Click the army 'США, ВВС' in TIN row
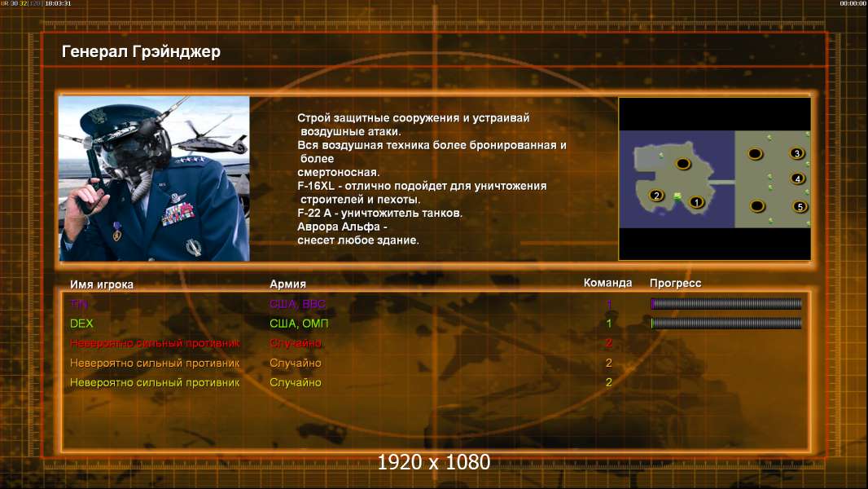Image resolution: width=868 pixels, height=489 pixels. [297, 304]
